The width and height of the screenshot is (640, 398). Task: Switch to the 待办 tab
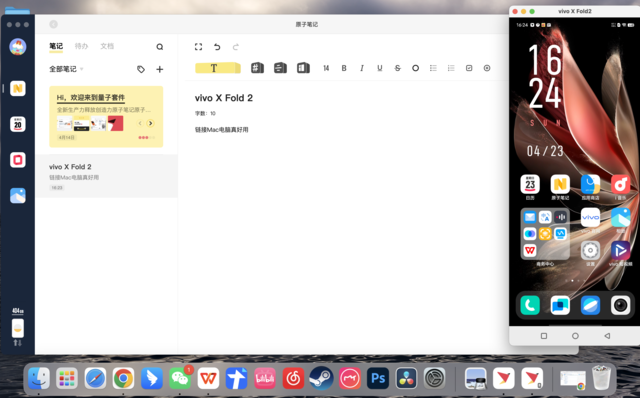[81, 46]
